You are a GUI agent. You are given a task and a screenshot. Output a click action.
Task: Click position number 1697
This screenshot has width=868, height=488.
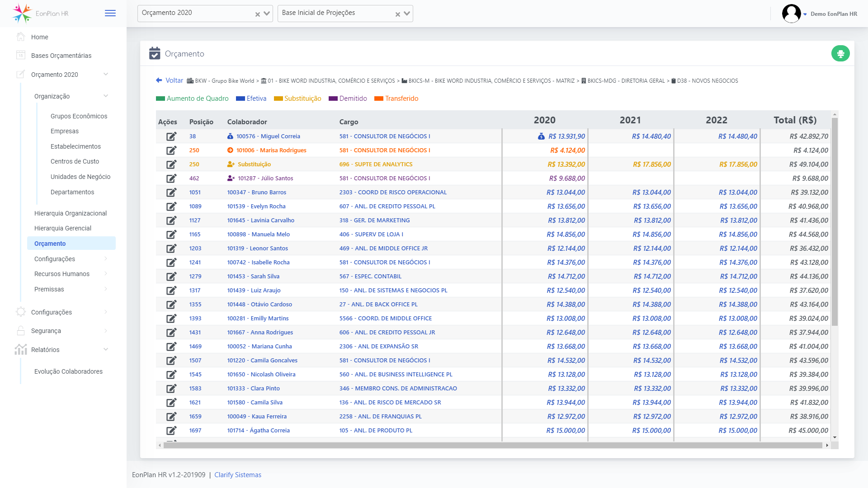click(x=195, y=431)
